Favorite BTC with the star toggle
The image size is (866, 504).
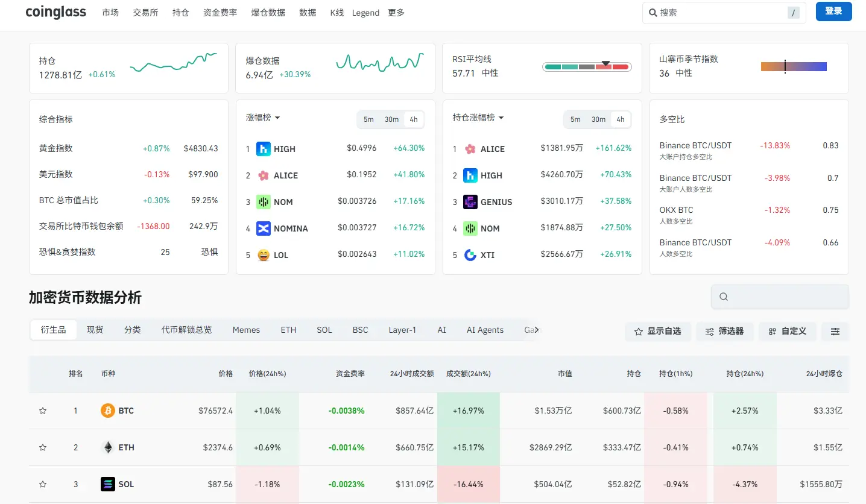tap(43, 411)
